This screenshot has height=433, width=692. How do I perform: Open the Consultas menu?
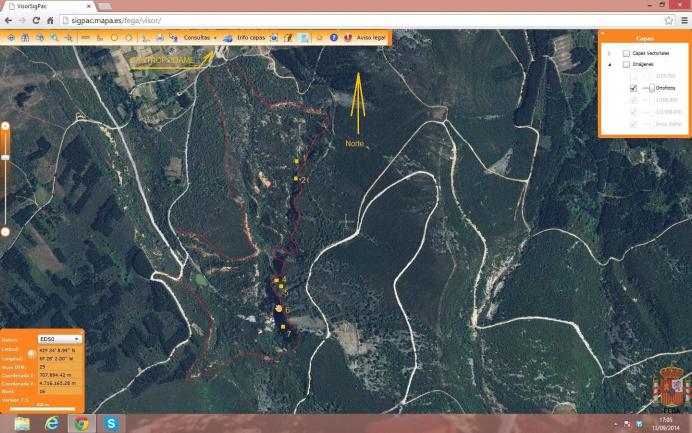[201, 37]
